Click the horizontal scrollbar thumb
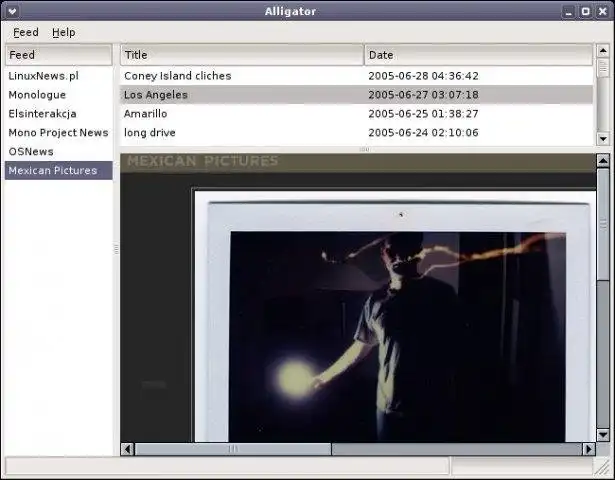The image size is (615, 480). (x=233, y=449)
